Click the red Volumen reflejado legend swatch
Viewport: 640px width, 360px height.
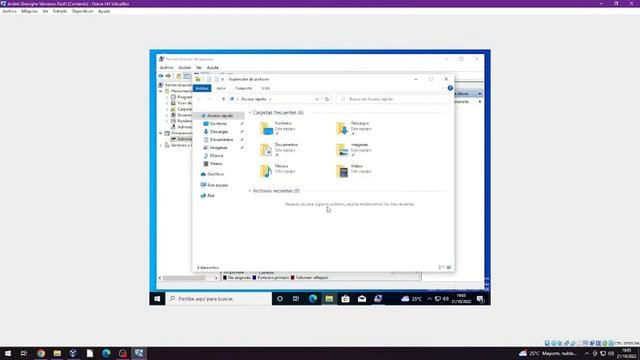[x=292, y=278]
